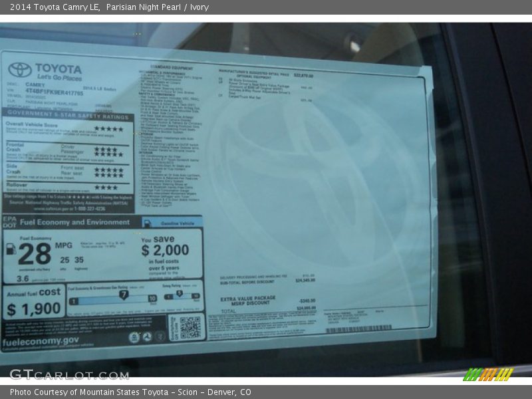Image resolution: width=532 pixels, height=399 pixels.
Task: Click the 'Let's Go Places' slogan
Action: click(59, 78)
